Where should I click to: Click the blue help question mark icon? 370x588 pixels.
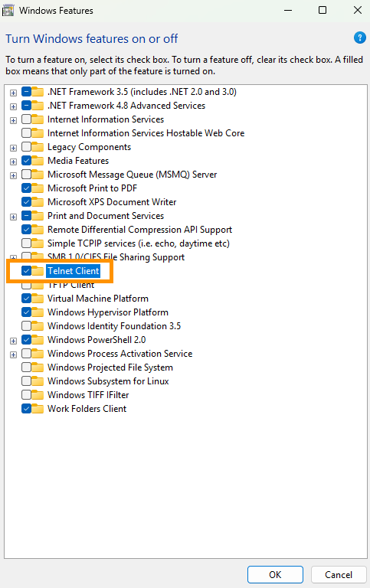pyautogui.click(x=359, y=38)
